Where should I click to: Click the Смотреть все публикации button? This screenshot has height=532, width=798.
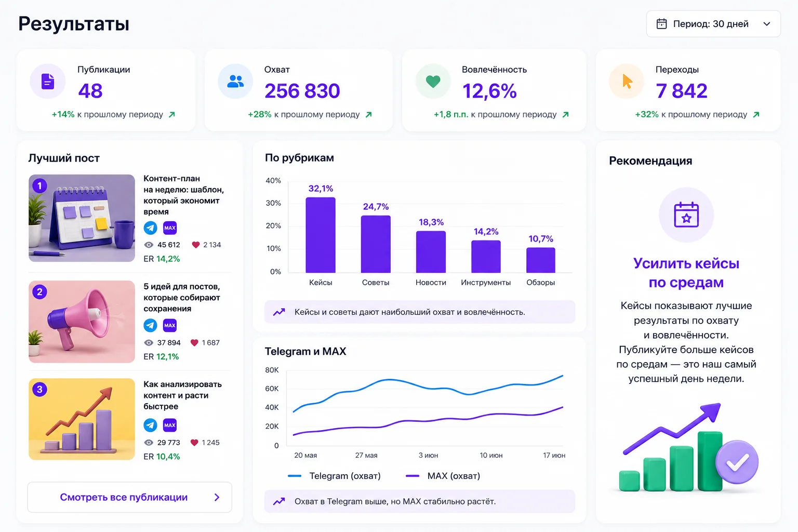[x=130, y=498]
